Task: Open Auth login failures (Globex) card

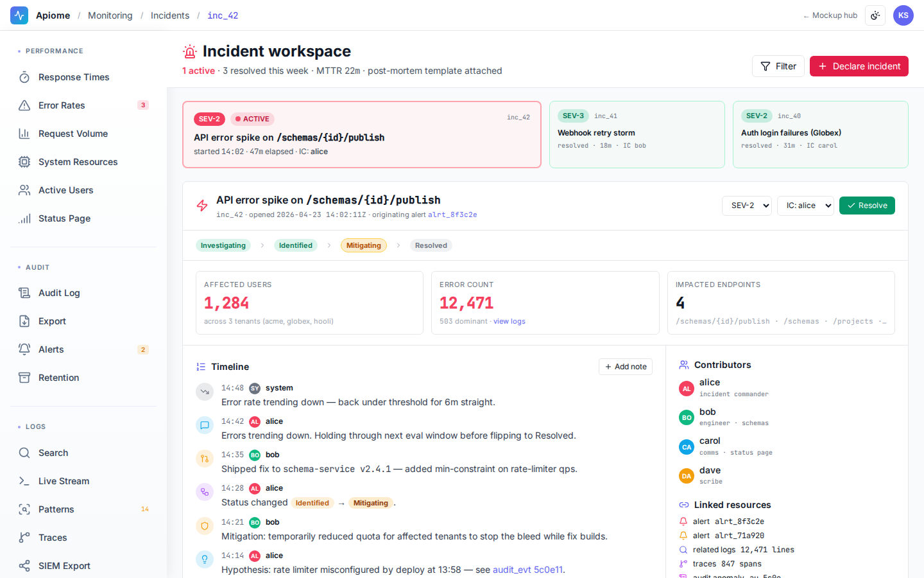Action: [x=821, y=135]
